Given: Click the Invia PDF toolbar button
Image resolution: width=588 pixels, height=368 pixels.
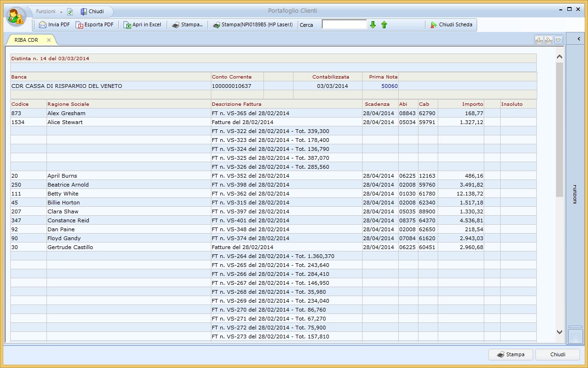Looking at the screenshot, I should [54, 25].
